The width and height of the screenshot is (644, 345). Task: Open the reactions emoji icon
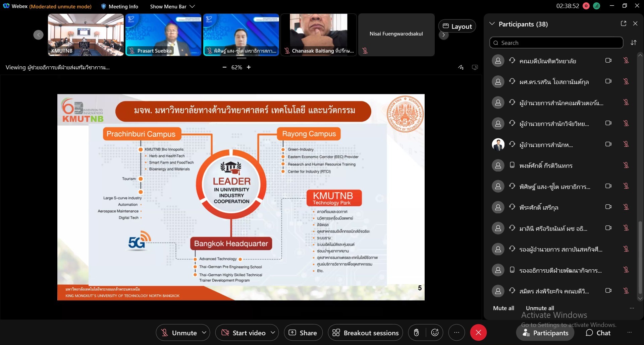(435, 333)
